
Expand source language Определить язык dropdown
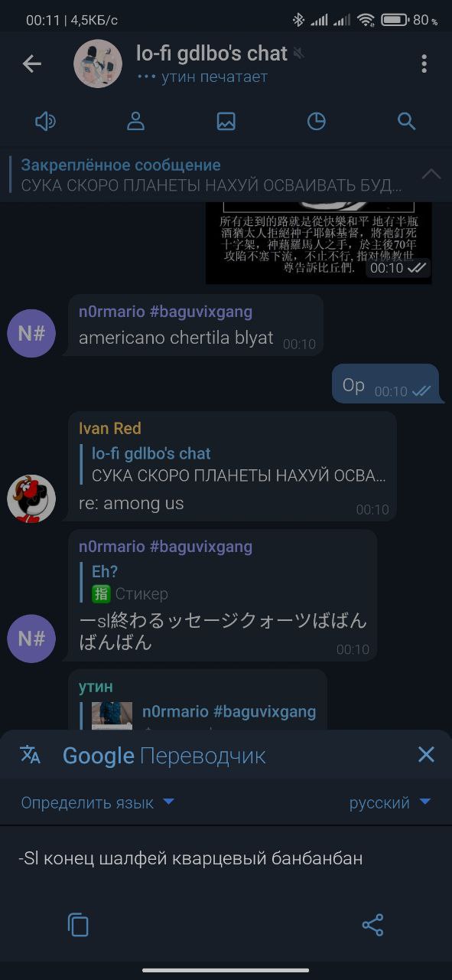(x=98, y=802)
